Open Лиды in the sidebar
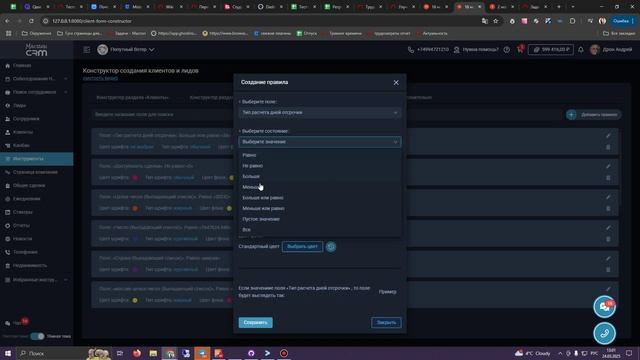This screenshot has height=360, width=640. (x=19, y=105)
